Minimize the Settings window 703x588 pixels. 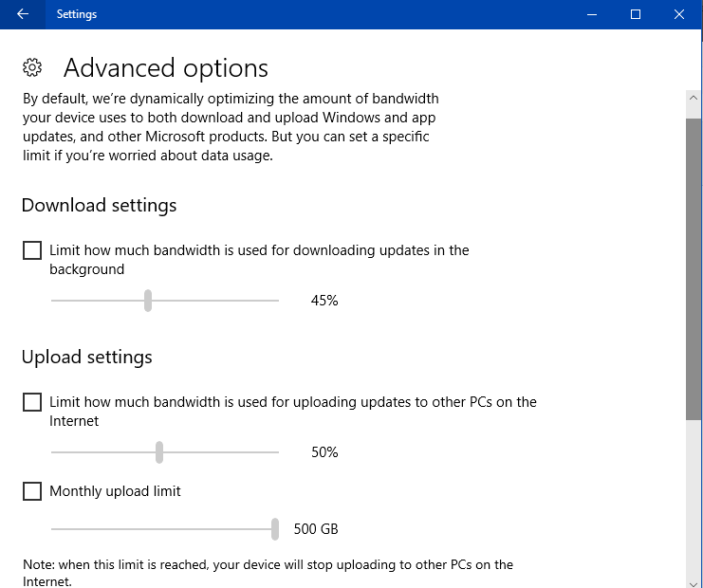tap(592, 14)
